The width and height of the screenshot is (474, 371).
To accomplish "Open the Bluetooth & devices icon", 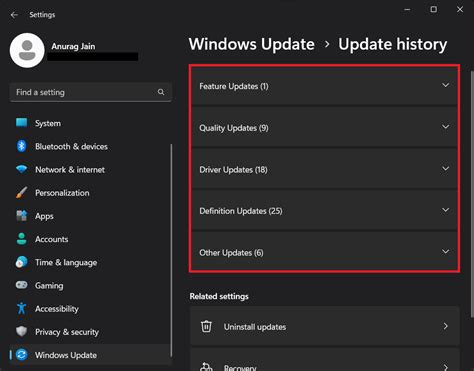I will (x=22, y=146).
